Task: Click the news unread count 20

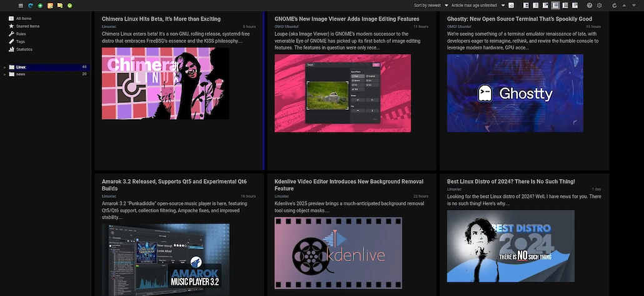Action: point(84,74)
